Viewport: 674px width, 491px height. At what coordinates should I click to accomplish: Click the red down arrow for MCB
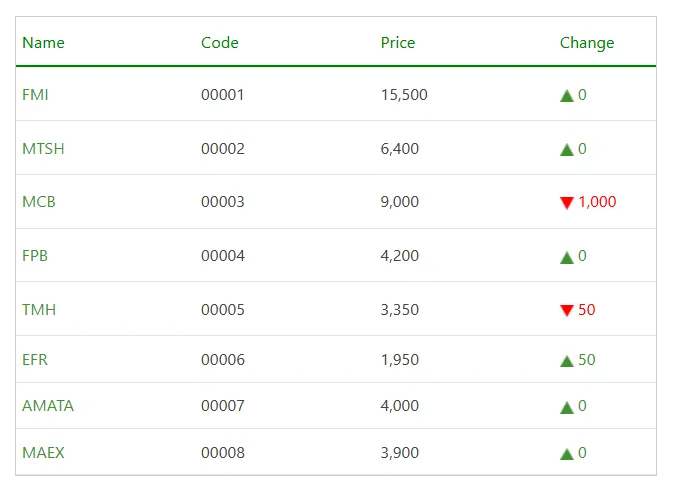567,203
